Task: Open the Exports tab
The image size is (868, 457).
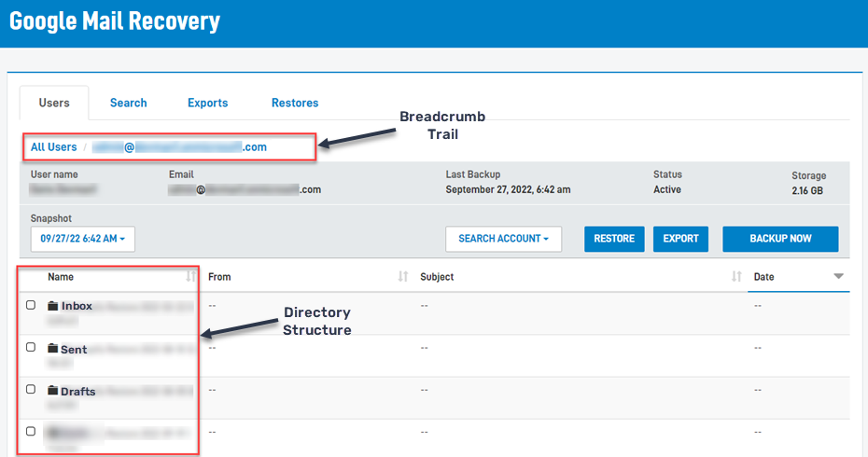Action: tap(207, 103)
